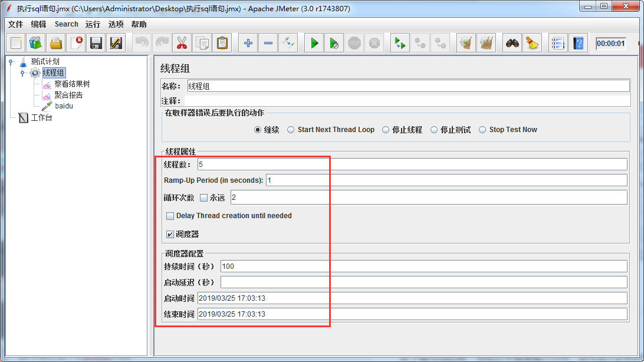
Task: Click the Remote shutdown all icon
Action: (x=441, y=43)
